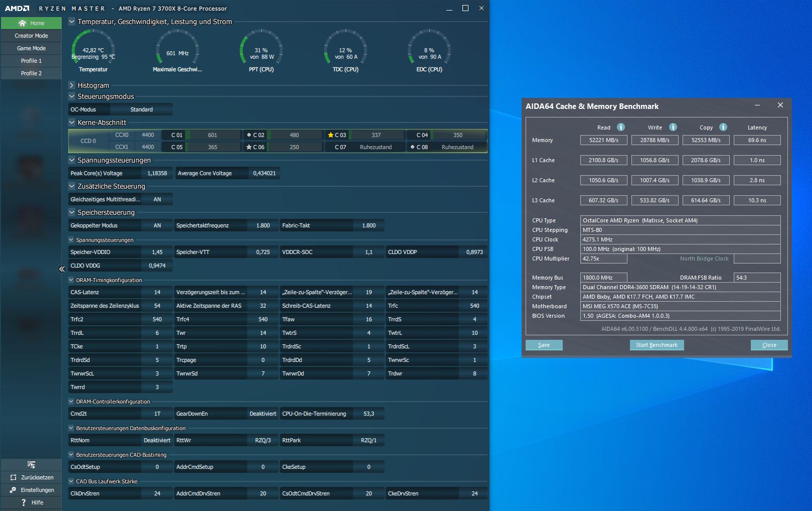Click the CAS-Latenz value 14
Screen dimensions: 812x511
click(x=157, y=292)
